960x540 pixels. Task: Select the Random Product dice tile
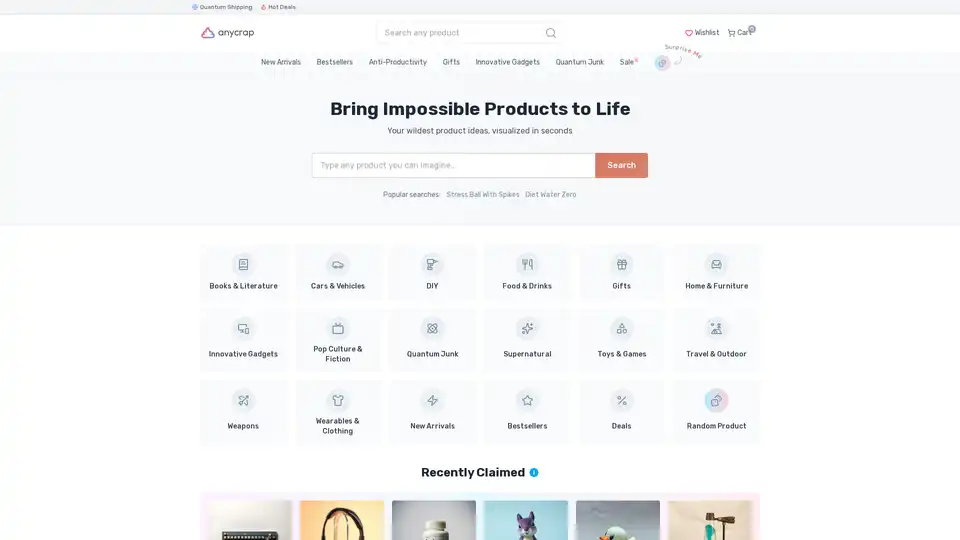point(716,411)
